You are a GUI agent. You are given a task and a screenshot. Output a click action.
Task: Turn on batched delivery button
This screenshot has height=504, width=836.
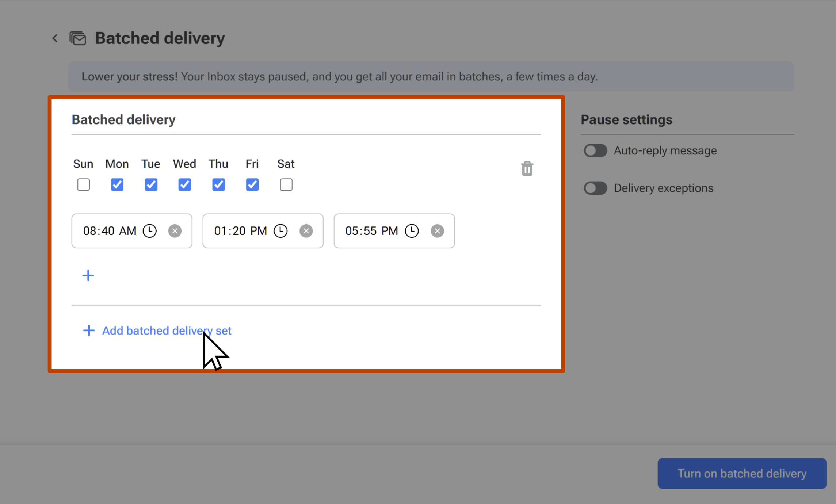click(x=742, y=473)
